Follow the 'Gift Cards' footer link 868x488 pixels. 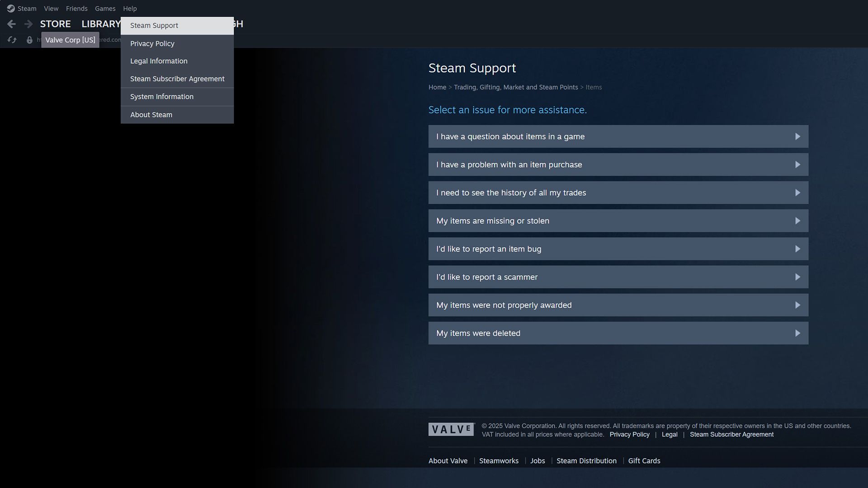pyautogui.click(x=644, y=460)
